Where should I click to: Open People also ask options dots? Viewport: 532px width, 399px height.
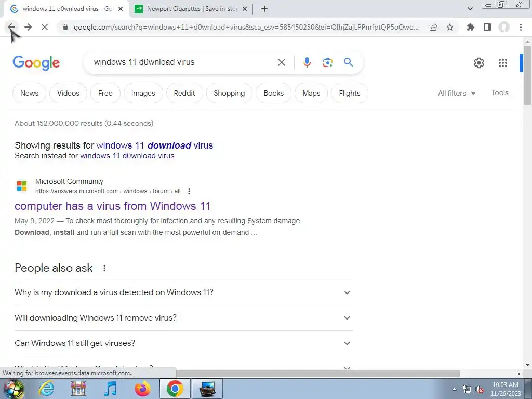coord(104,268)
